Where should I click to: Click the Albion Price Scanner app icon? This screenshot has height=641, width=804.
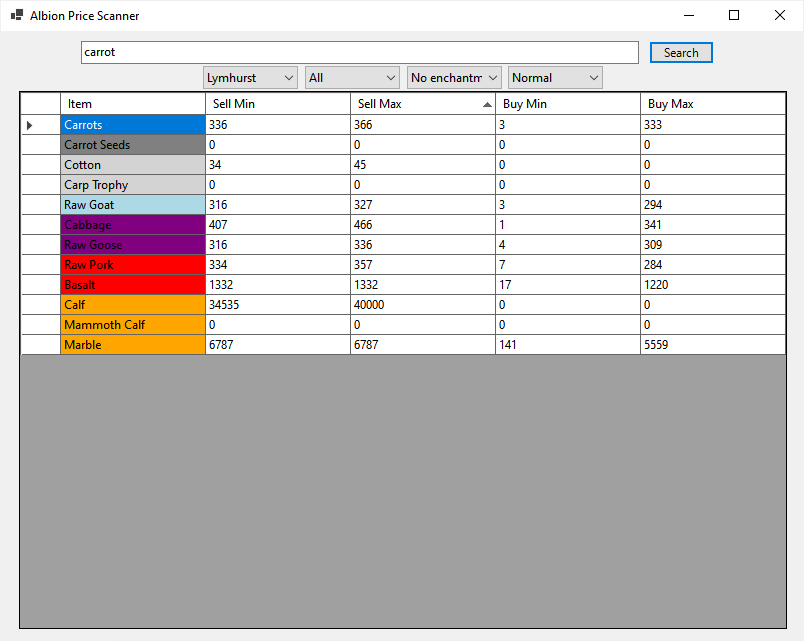pyautogui.click(x=17, y=15)
